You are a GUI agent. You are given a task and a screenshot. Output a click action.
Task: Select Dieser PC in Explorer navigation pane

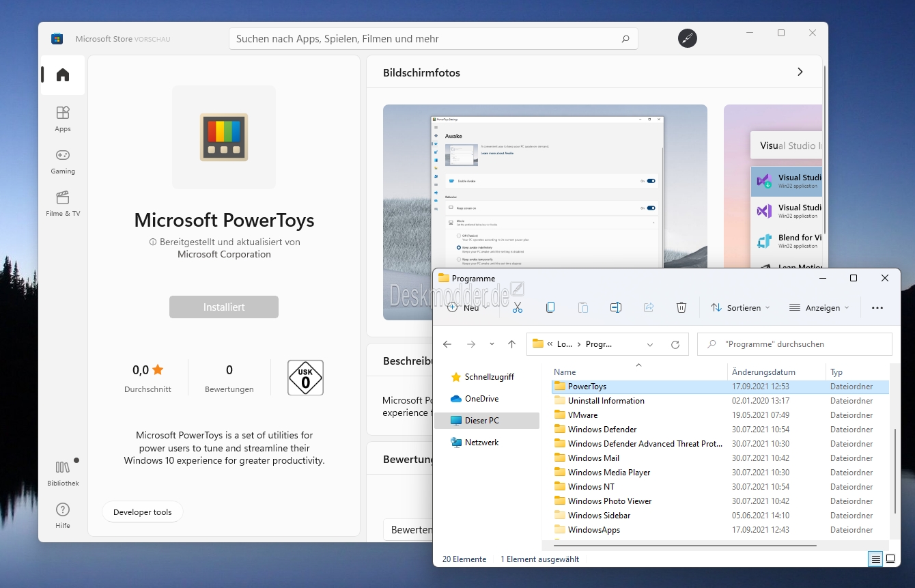click(487, 421)
